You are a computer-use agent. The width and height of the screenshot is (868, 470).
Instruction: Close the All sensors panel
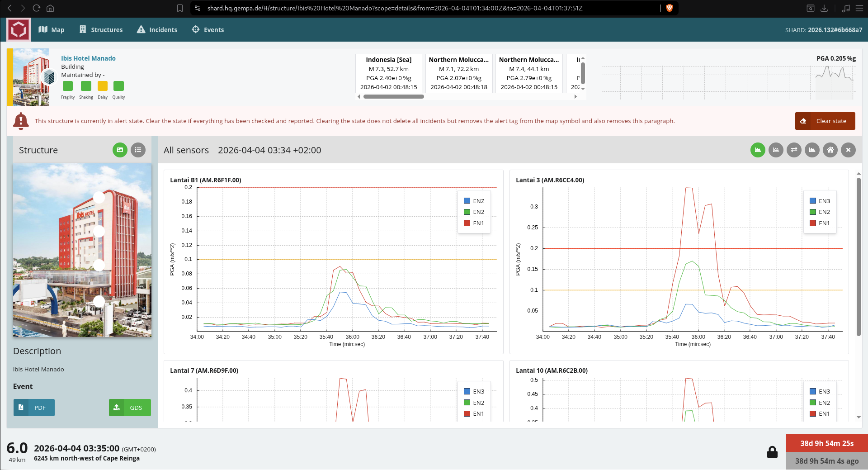848,150
